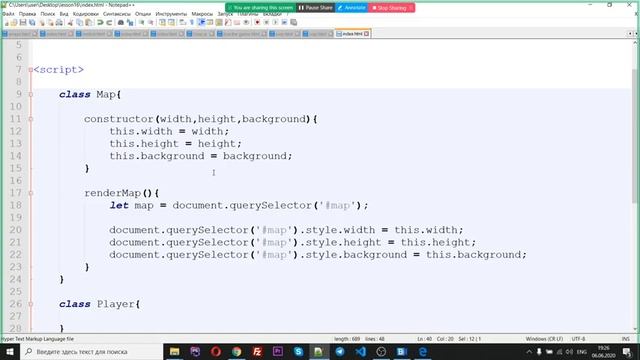
Task: Open the Синтаксисы menu
Action: [x=117, y=14]
